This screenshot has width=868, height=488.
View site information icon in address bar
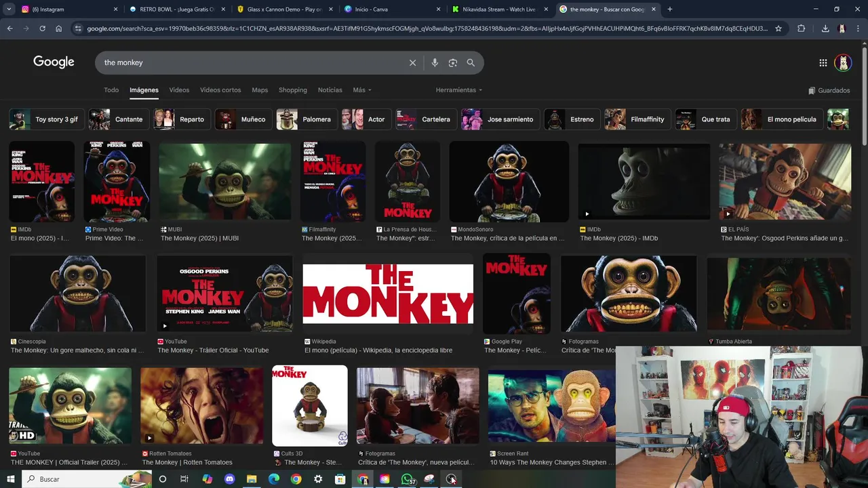78,28
